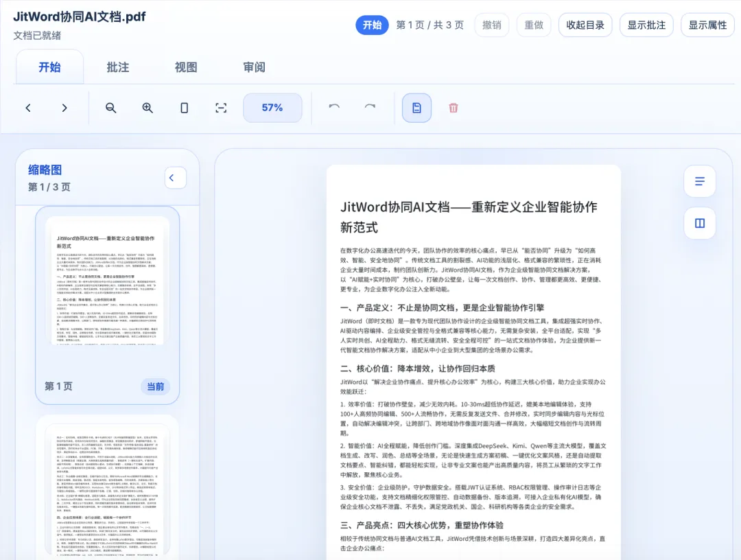Select the second page thumbnail
This screenshot has height=560, width=741.
[x=107, y=488]
